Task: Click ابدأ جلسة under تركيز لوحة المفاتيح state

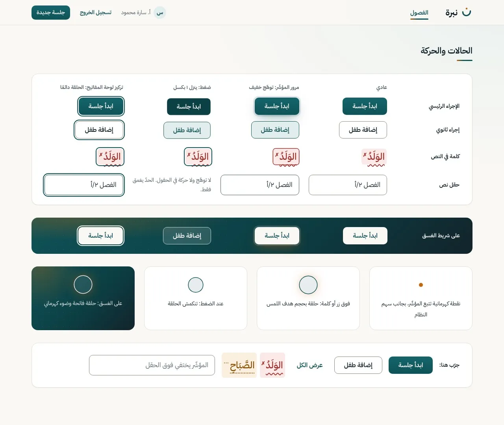Action: [101, 106]
